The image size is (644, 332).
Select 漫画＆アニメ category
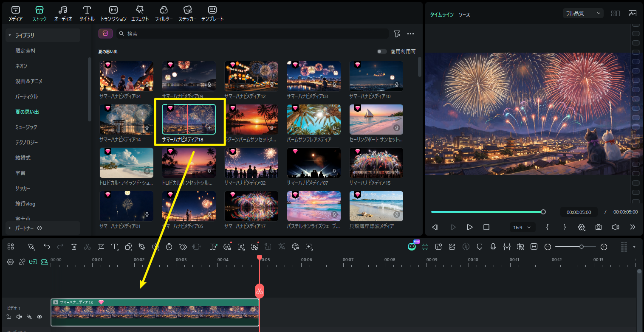point(29,82)
